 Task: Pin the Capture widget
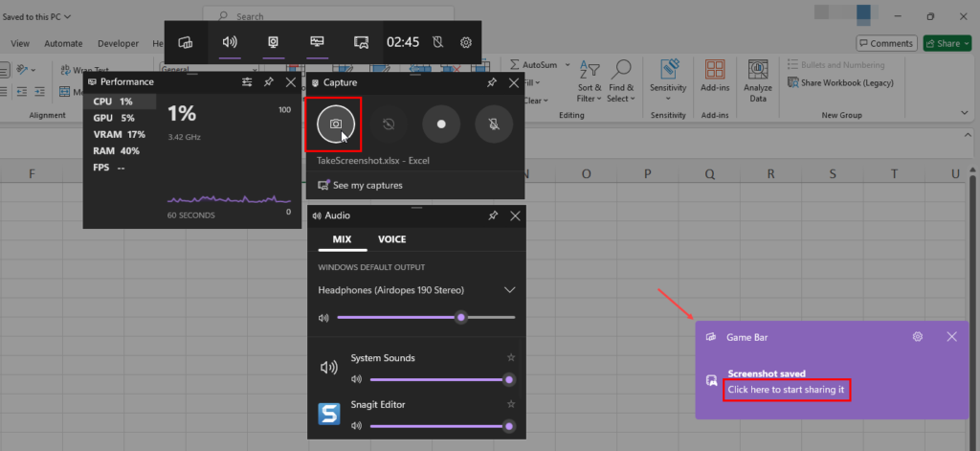tap(492, 82)
